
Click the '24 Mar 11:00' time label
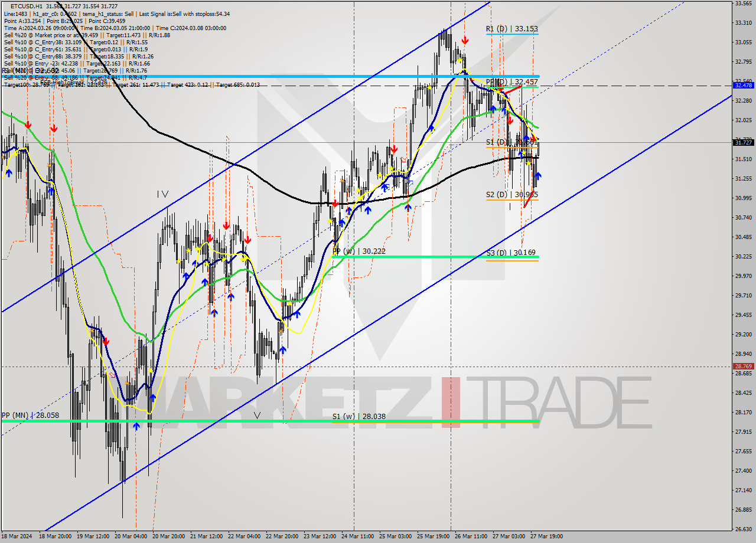[357, 537]
